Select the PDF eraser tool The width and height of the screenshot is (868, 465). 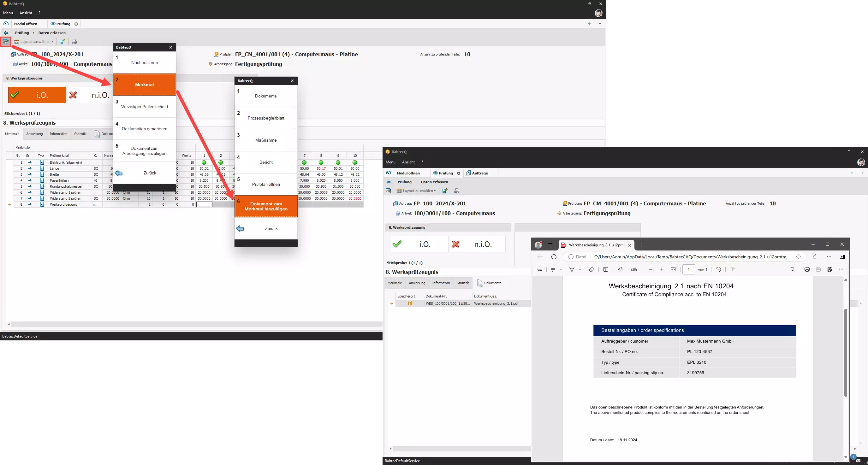[592, 269]
